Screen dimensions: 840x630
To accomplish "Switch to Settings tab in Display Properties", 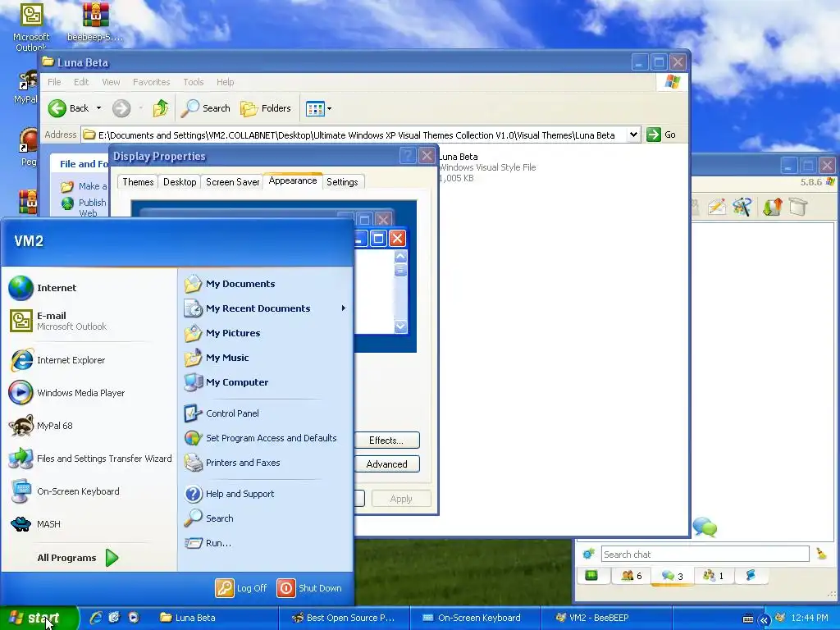I will 342,182.
